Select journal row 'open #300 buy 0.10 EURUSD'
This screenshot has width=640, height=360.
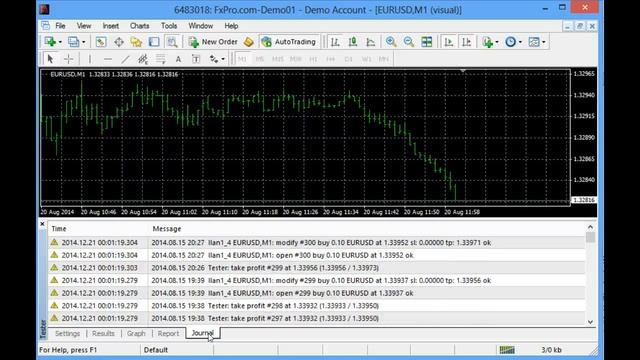(x=316, y=255)
